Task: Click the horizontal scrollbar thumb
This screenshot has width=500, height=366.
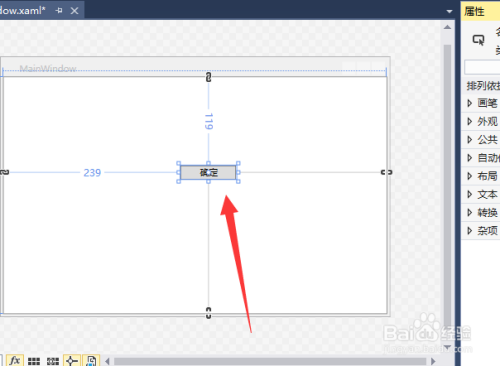Action: (270, 361)
